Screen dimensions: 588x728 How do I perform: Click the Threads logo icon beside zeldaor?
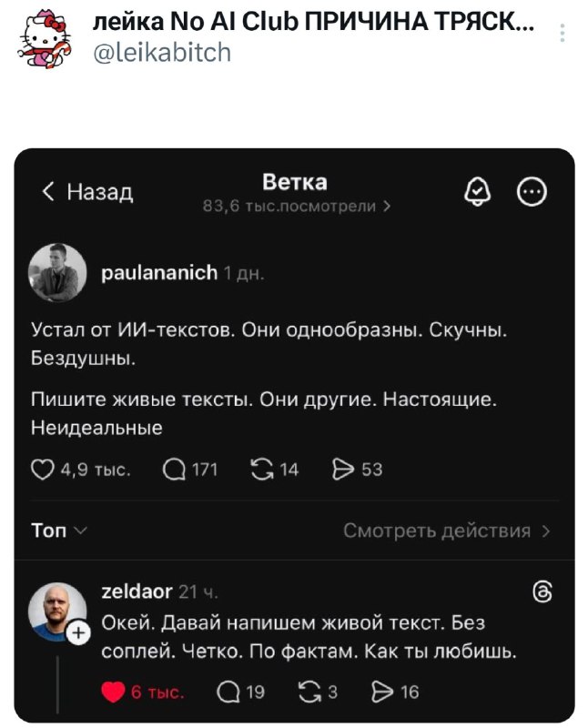coord(540,594)
